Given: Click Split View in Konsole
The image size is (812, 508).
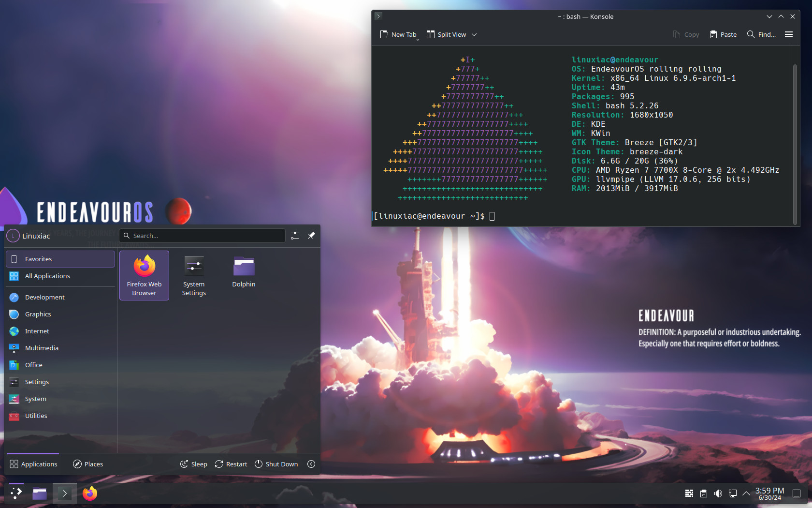Looking at the screenshot, I should point(447,34).
